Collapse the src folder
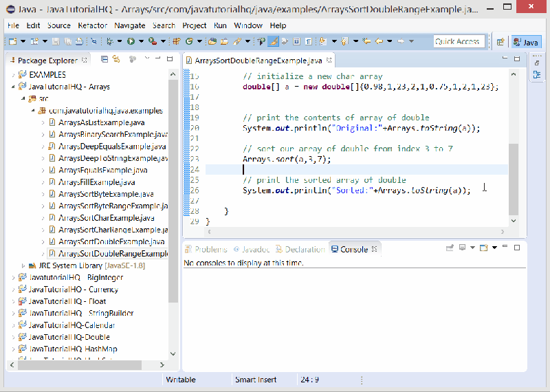This screenshot has width=550, height=392. tap(23, 98)
